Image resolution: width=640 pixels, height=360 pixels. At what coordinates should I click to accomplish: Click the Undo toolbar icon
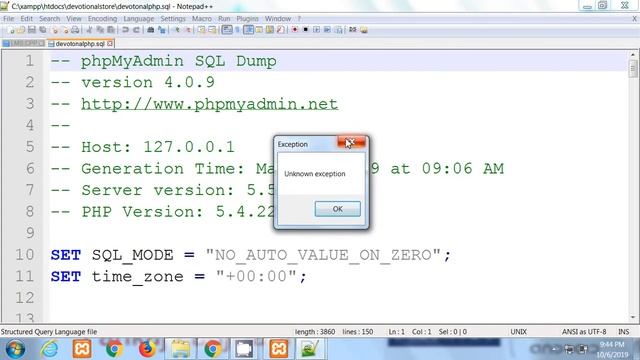tap(125, 30)
